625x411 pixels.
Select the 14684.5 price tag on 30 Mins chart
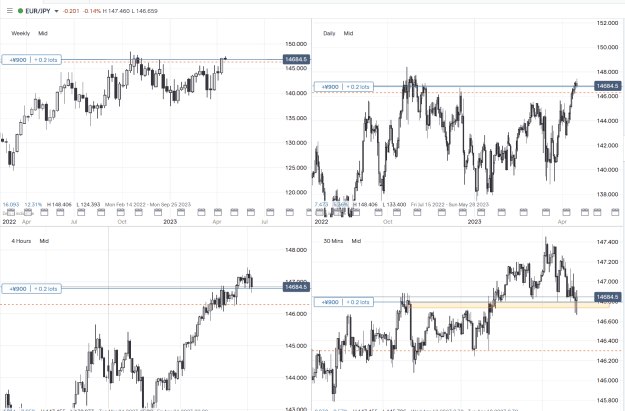(x=607, y=297)
